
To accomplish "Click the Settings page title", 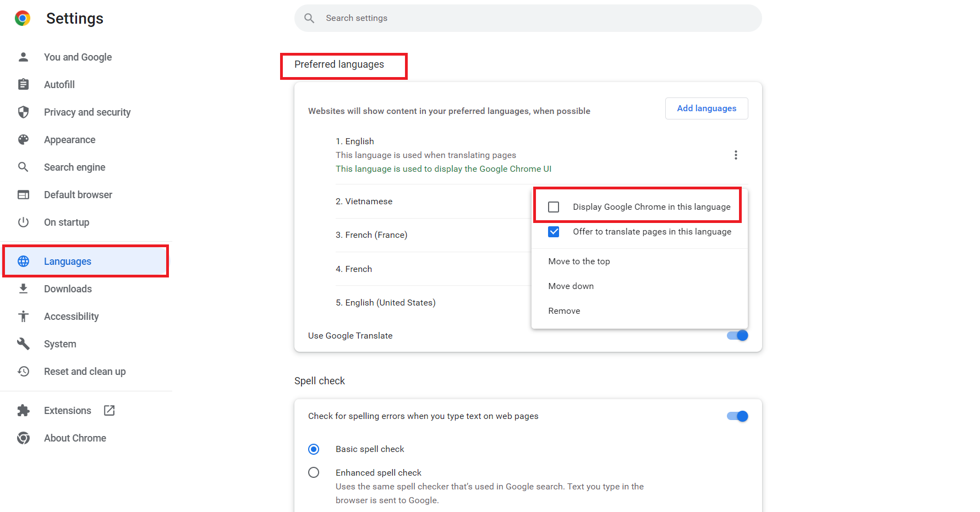I will [75, 18].
